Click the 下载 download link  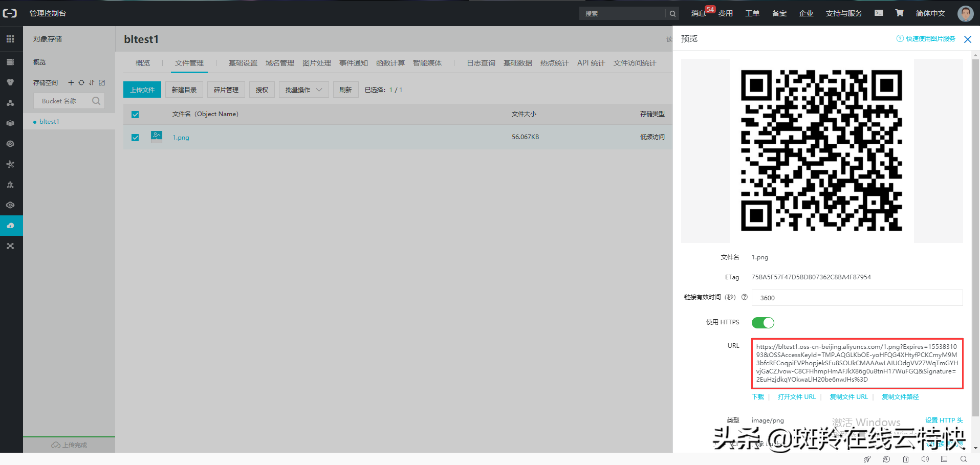tap(758, 397)
